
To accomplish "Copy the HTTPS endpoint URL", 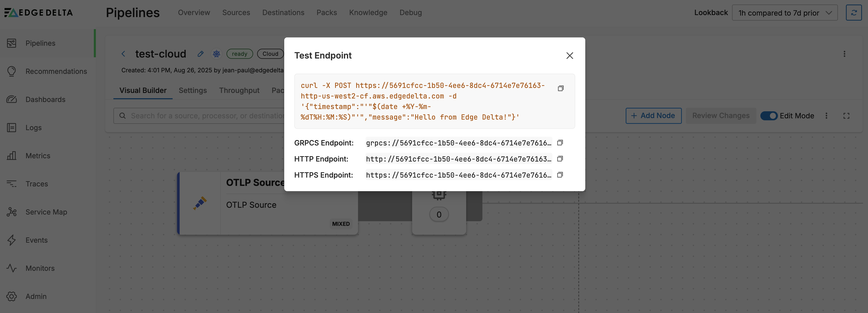I will [x=560, y=175].
